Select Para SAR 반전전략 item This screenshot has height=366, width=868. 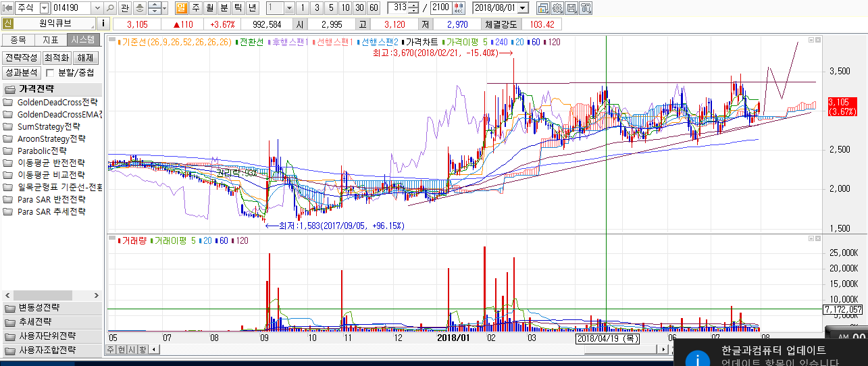pos(52,199)
